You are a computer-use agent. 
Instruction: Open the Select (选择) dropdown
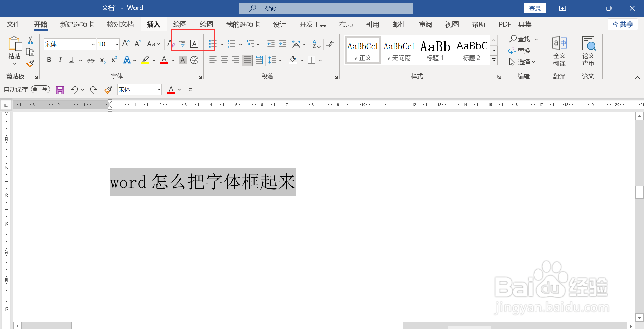click(x=522, y=62)
